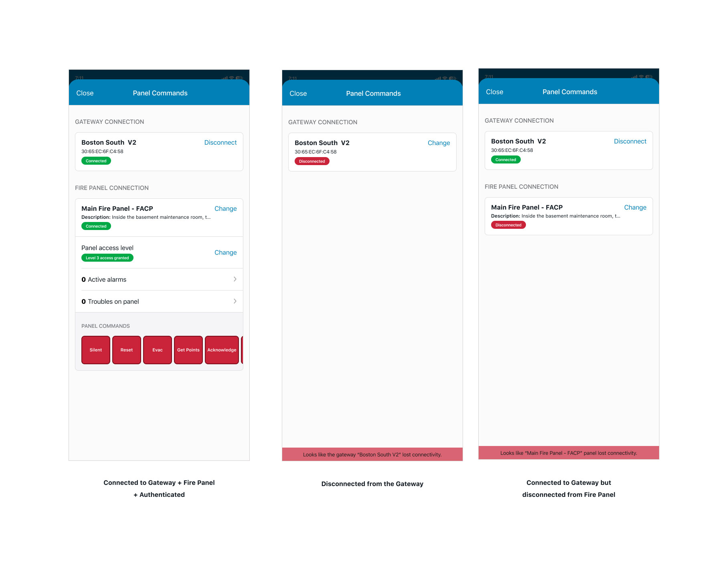
Task: Disconnect gateway on the fully authenticated screen
Action: [220, 142]
